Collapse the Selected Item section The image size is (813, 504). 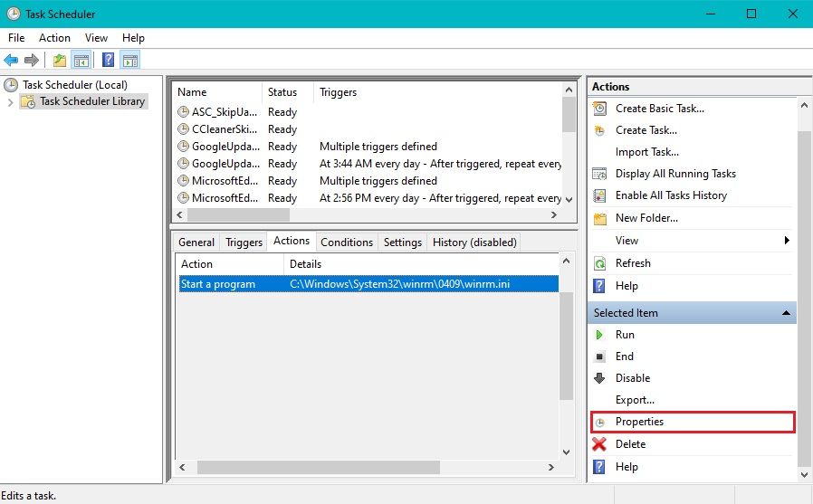[787, 313]
